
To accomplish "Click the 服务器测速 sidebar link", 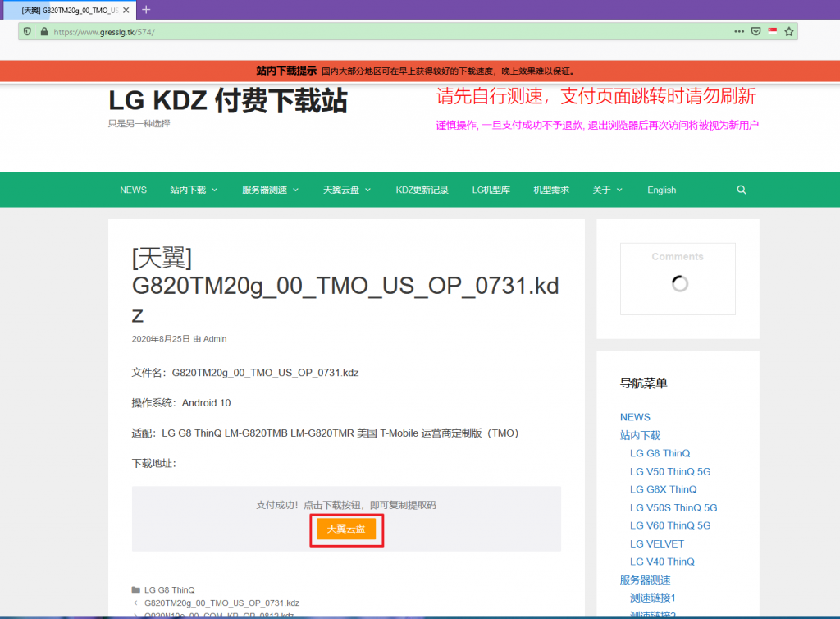I will click(645, 580).
